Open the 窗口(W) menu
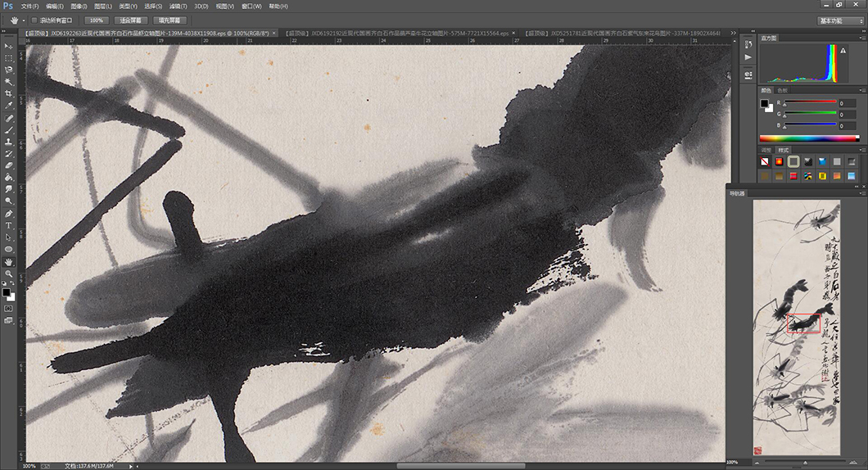Viewport: 868px width, 470px height. click(251, 6)
